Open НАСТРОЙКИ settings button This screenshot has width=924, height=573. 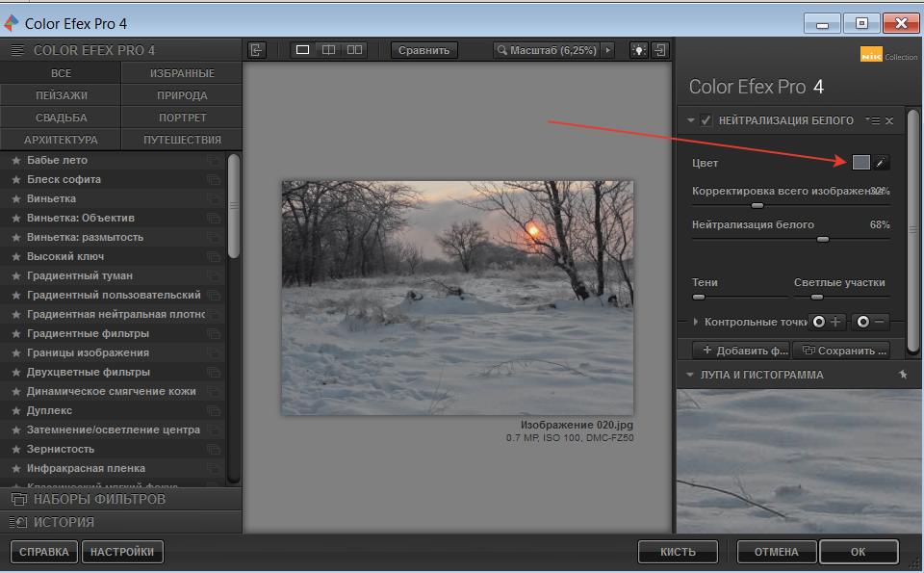tap(122, 552)
